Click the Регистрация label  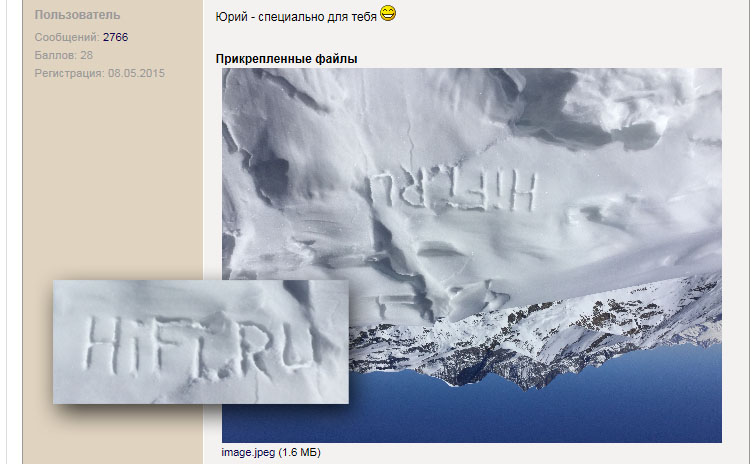point(69,73)
